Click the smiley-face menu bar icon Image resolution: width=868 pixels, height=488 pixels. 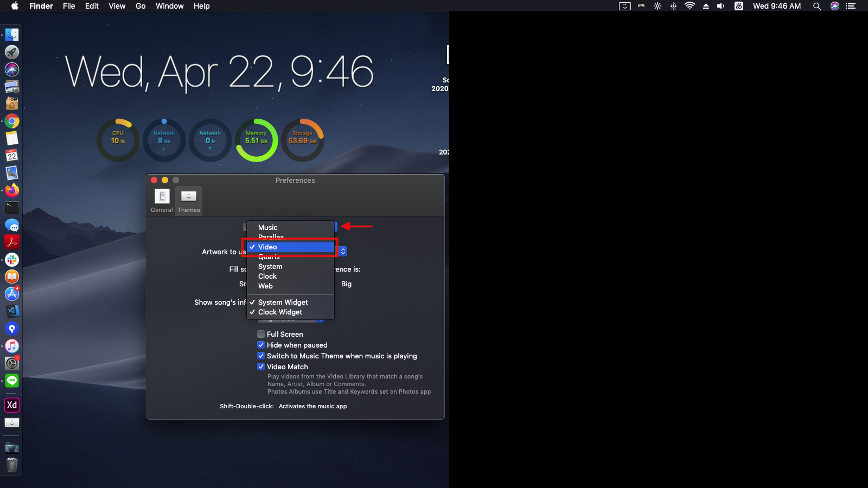click(x=625, y=6)
